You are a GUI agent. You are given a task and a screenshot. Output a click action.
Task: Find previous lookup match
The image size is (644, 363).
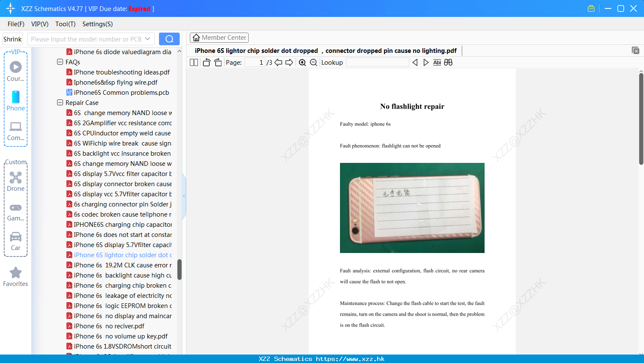point(415,63)
